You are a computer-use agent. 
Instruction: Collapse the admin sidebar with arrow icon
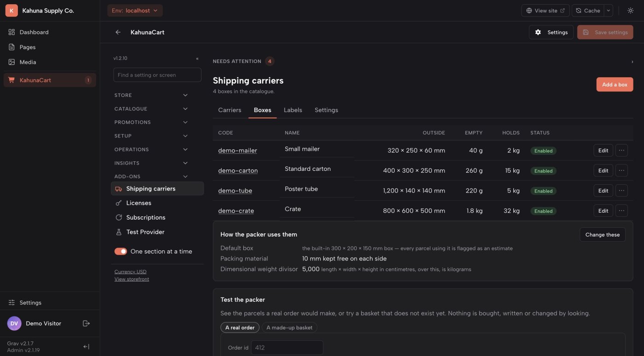[x=86, y=347]
